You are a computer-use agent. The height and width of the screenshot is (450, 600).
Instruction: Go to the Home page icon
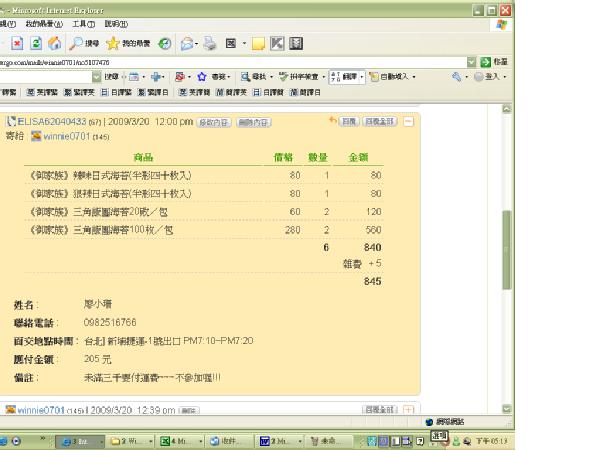(x=54, y=43)
